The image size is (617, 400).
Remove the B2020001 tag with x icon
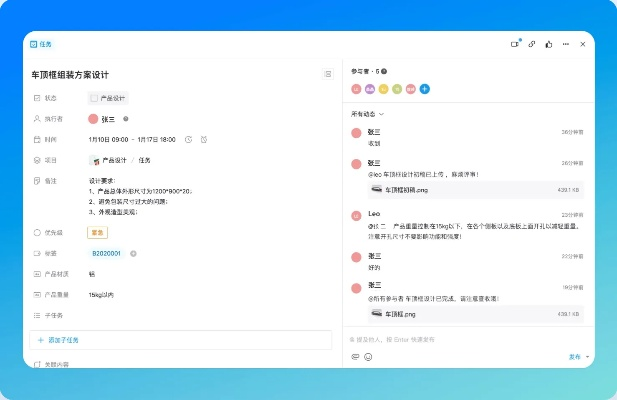133,253
